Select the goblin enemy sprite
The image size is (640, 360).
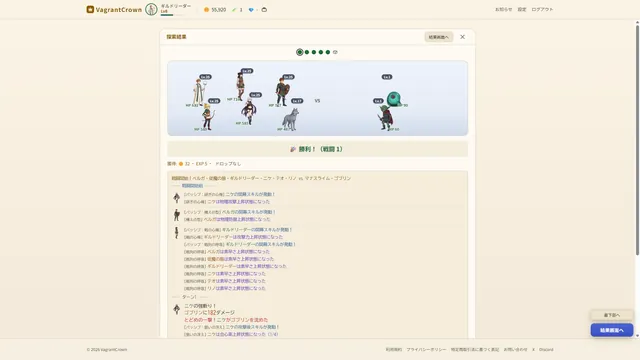click(386, 118)
